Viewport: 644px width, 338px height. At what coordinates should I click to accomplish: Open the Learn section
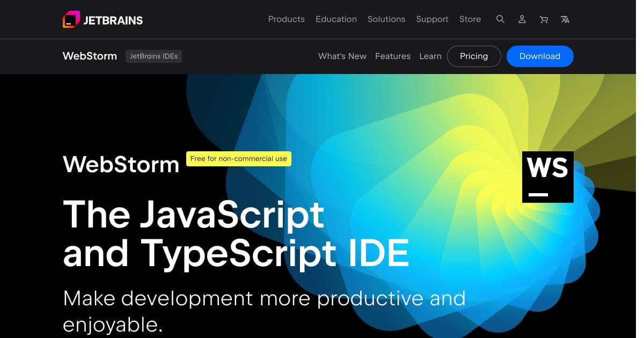pos(430,56)
